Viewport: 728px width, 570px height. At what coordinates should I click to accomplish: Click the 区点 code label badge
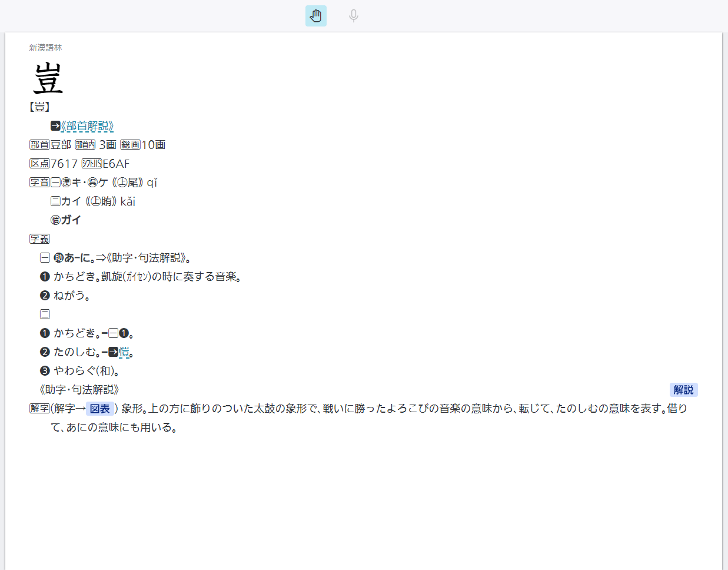(39, 163)
